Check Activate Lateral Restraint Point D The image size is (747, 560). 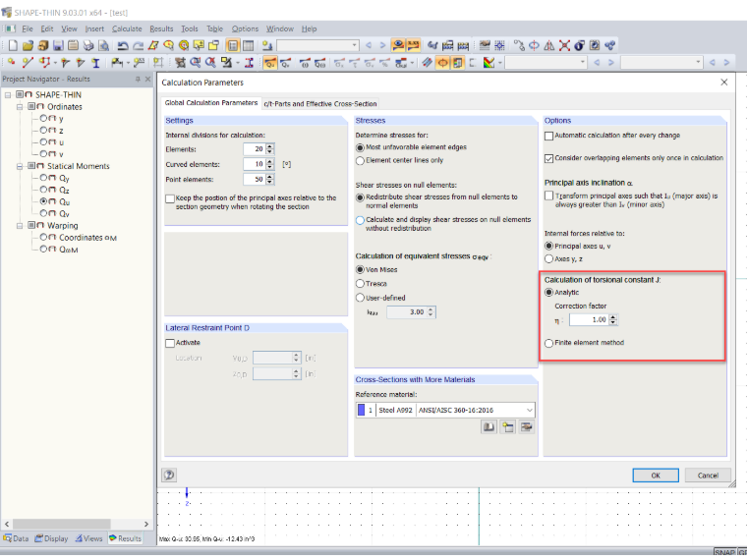pos(170,343)
